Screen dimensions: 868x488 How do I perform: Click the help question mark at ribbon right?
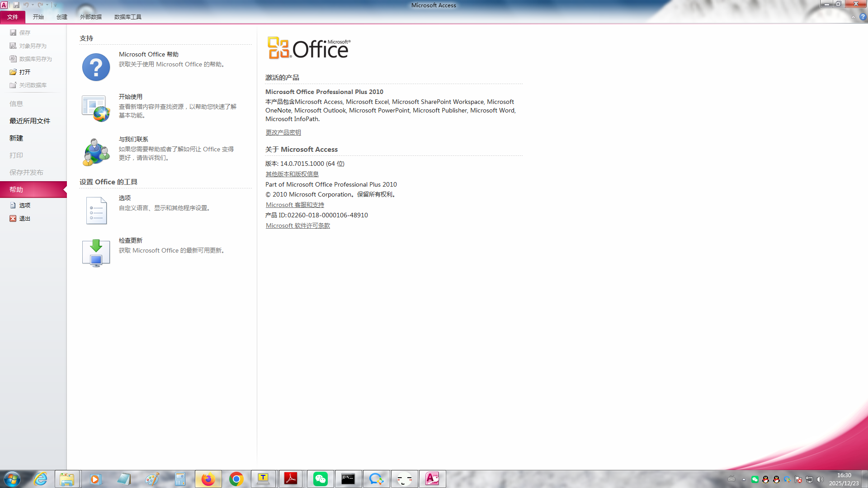click(x=863, y=17)
